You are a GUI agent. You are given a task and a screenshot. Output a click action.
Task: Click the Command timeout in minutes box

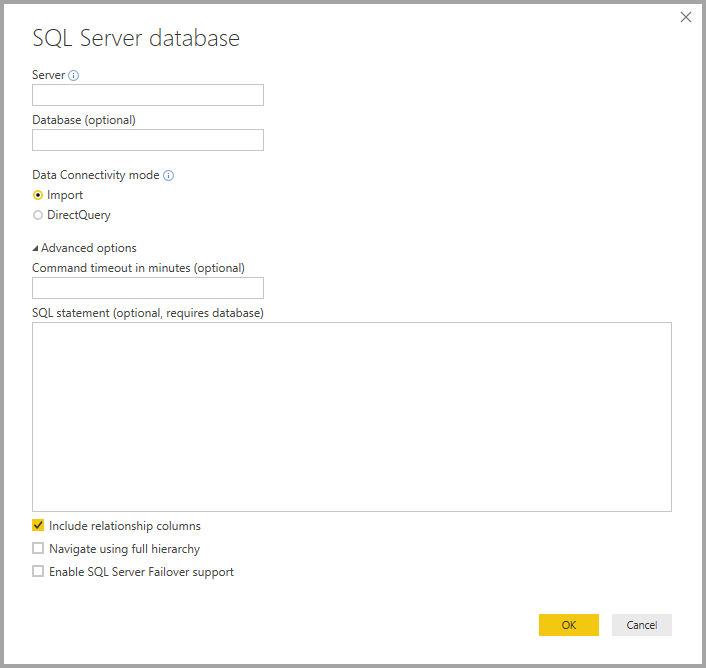[x=148, y=288]
